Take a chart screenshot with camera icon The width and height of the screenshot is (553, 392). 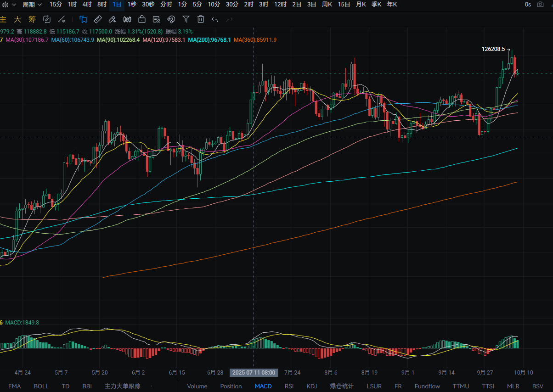(540, 5)
